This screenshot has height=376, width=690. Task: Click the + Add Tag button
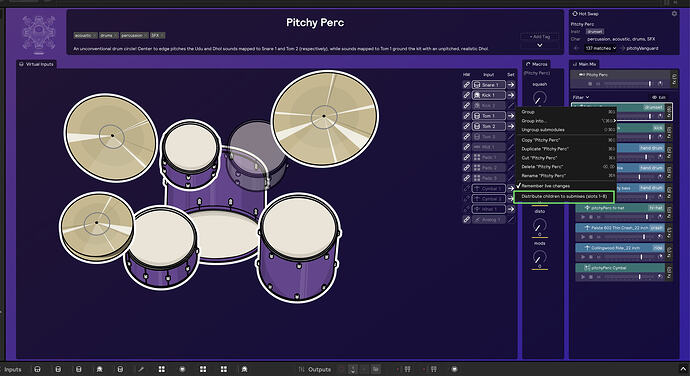tap(540, 37)
